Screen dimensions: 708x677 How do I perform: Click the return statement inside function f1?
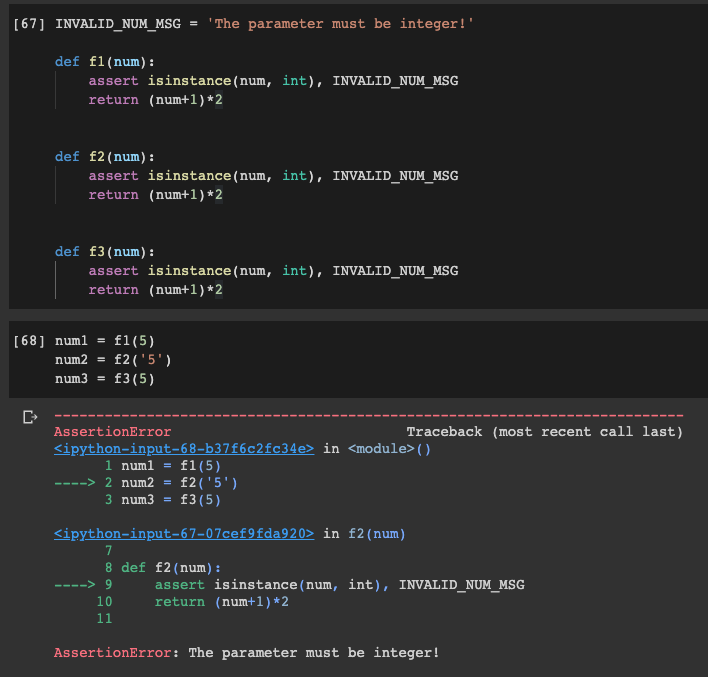coord(155,100)
